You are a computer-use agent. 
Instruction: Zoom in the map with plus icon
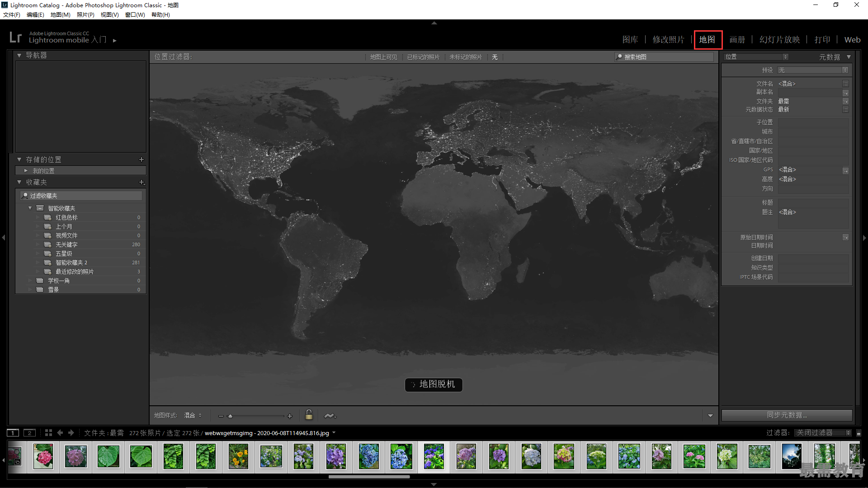click(290, 416)
